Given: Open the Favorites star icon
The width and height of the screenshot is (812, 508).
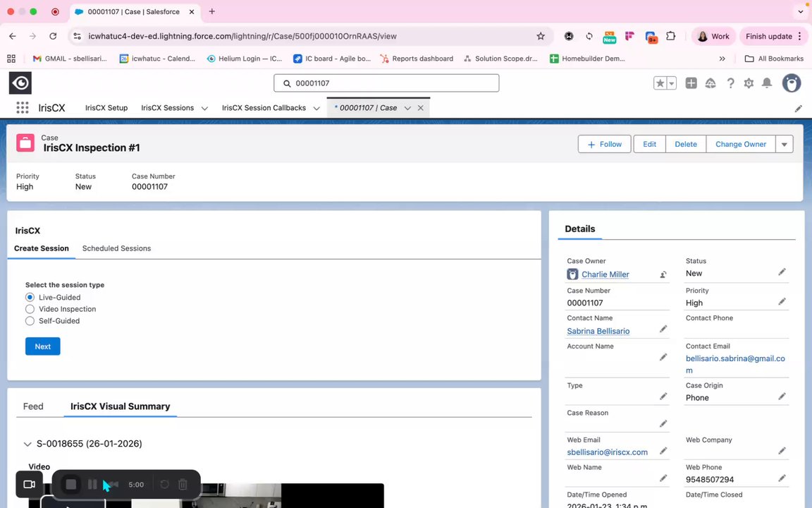Looking at the screenshot, I should click(x=660, y=83).
